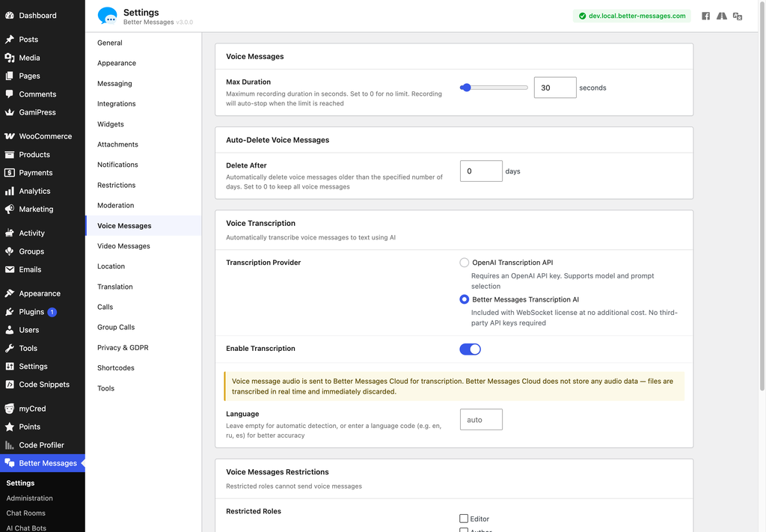Click the paintbrush icon for WordPress Appearance
Viewport: 766px width, 532px height.
pos(9,293)
